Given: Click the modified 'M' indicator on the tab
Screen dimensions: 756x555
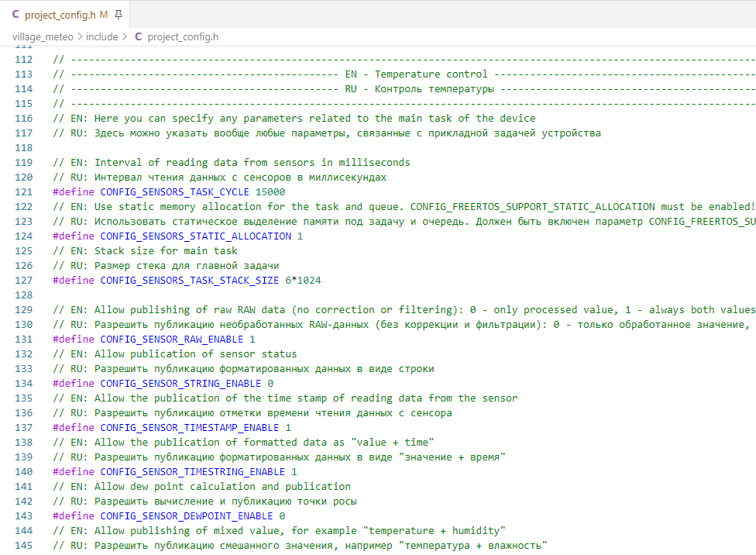Looking at the screenshot, I should (x=104, y=15).
